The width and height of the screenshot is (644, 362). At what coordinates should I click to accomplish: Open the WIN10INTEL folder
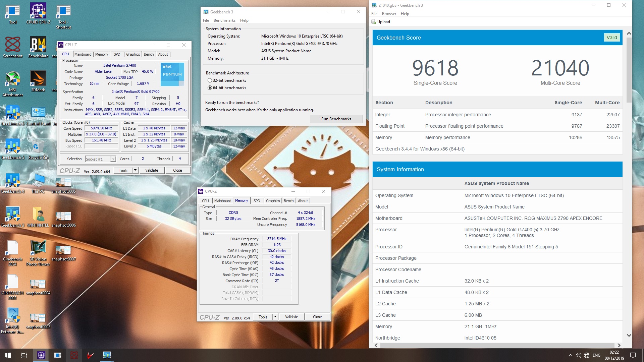click(x=38, y=217)
